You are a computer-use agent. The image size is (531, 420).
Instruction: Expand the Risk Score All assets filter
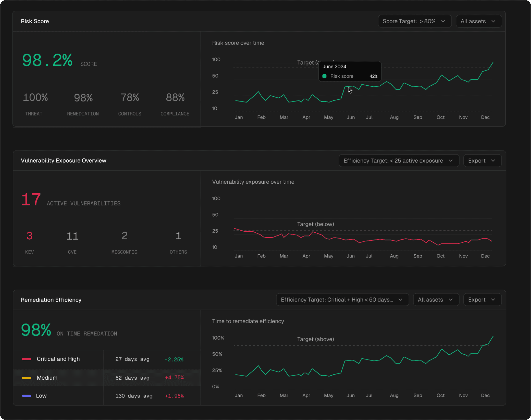pyautogui.click(x=478, y=21)
